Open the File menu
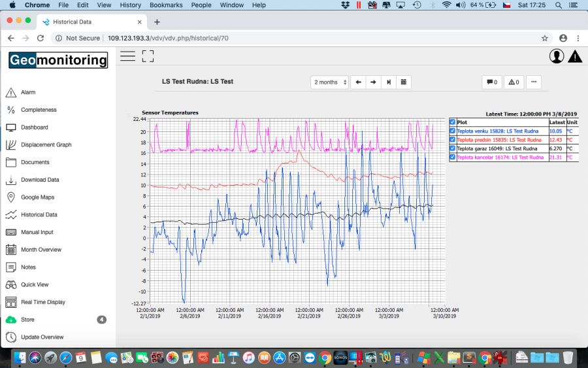Screen dimensions: 588x368 click(x=63, y=5)
